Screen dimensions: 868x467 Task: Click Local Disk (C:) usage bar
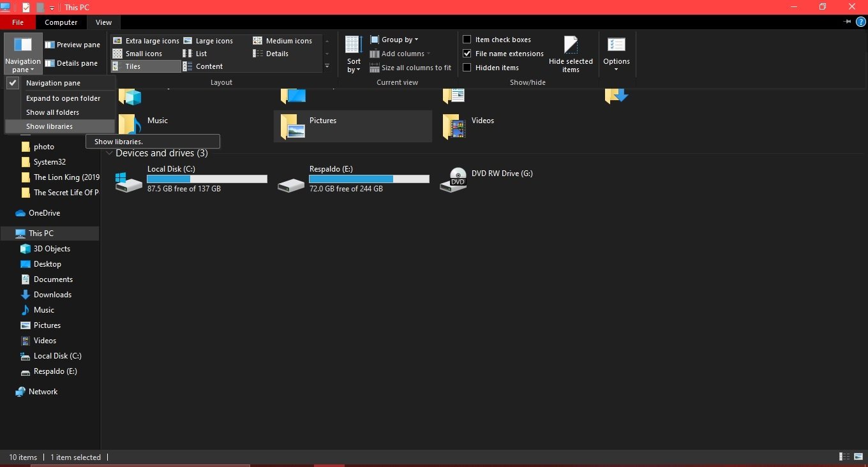[207, 179]
